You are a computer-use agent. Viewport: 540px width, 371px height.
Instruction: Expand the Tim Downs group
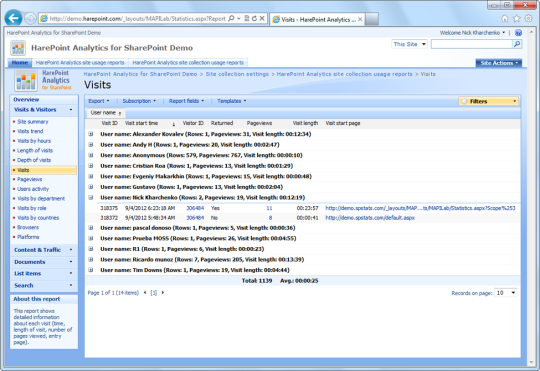(x=91, y=270)
